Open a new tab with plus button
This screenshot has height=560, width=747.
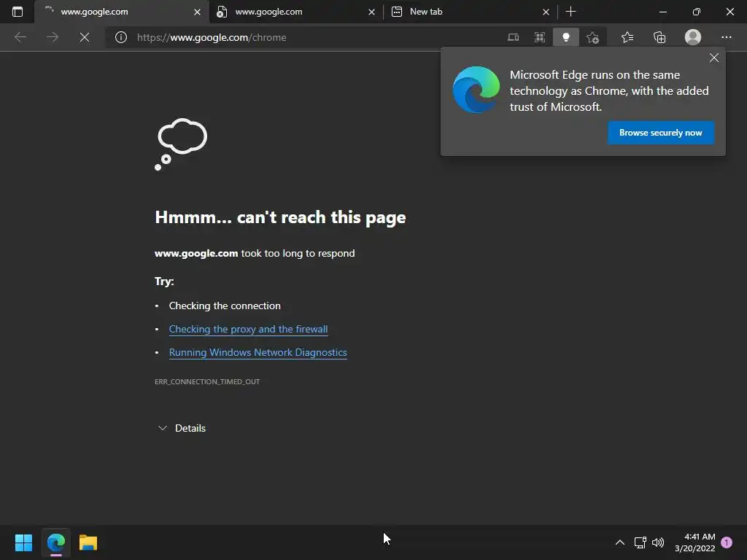[570, 12]
